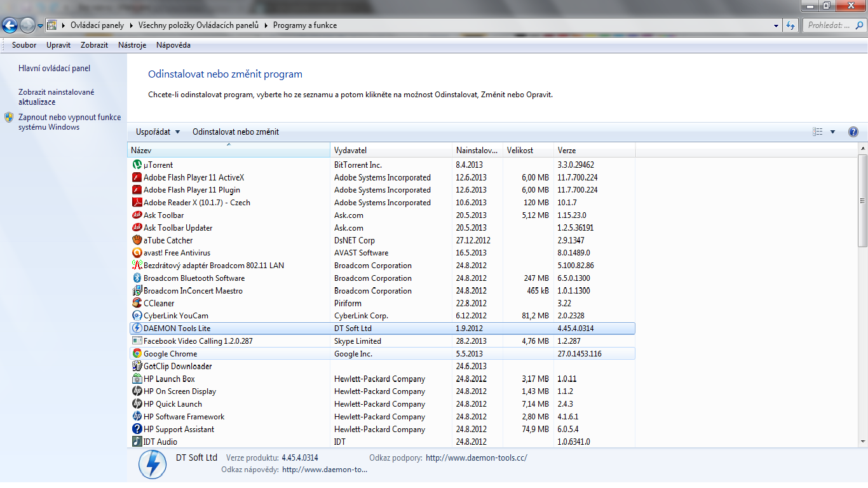Click the Odinstalovat nebo změnit button

(236, 132)
